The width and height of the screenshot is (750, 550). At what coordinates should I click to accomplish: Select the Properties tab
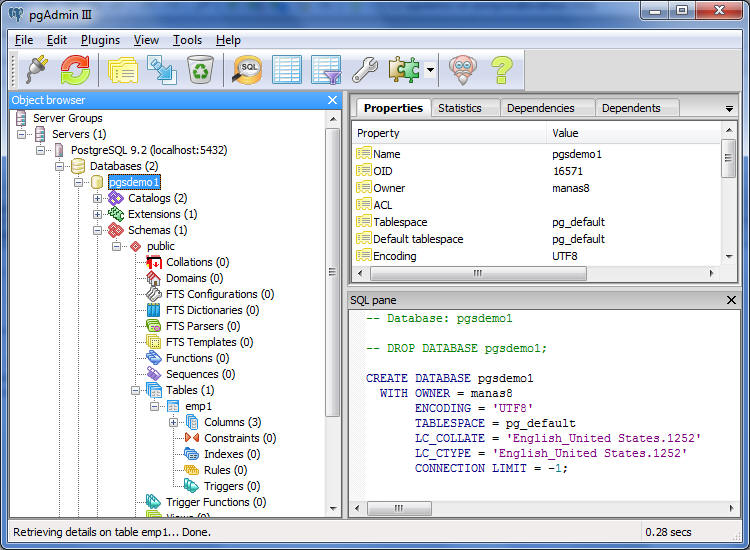[393, 108]
